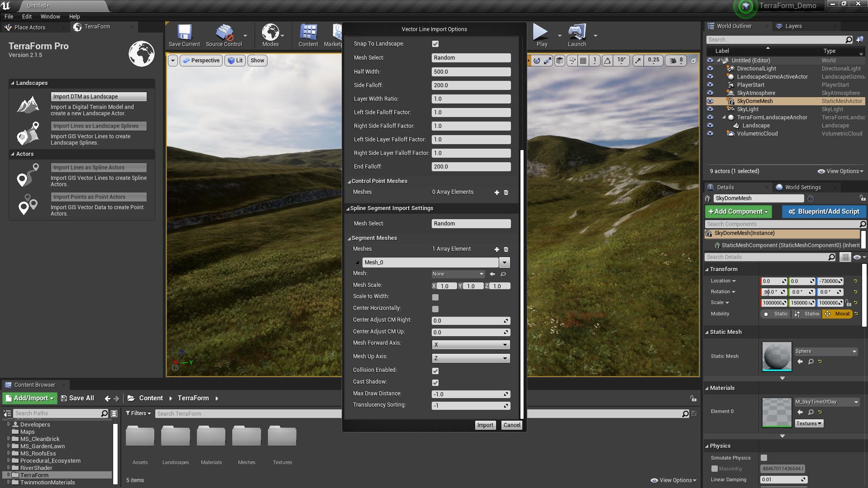Toggle Snap To Landscape checkbox
Viewport: 868px width, 488px height.
(435, 44)
